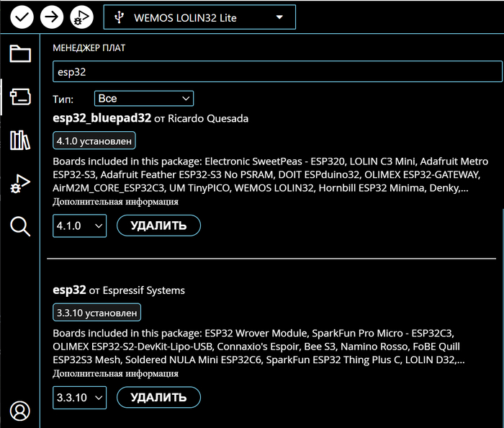Open the user account profile icon
This screenshot has height=428, width=504.
(20, 411)
